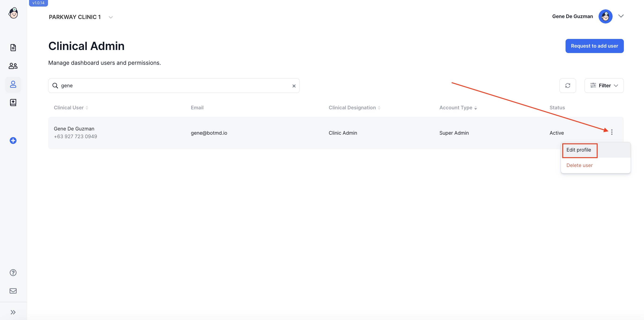Expand the account menu beside Gene De Guzman
Viewport: 644px width, 320px height.
click(622, 16)
